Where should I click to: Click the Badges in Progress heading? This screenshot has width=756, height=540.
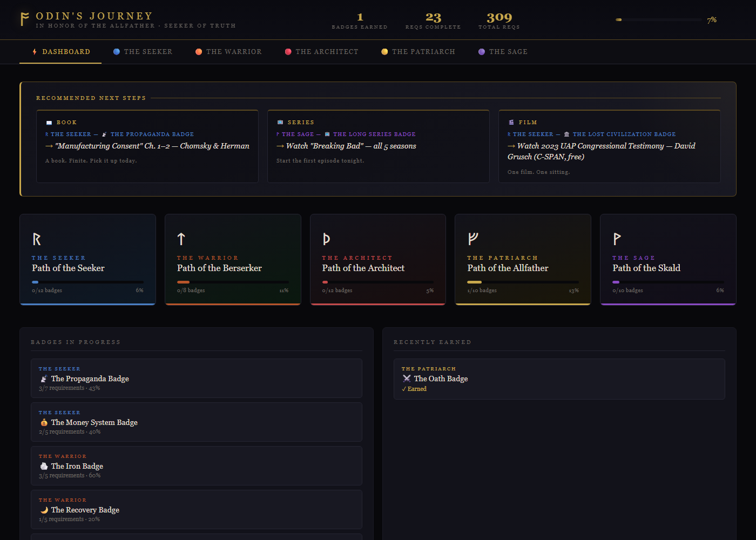click(76, 342)
